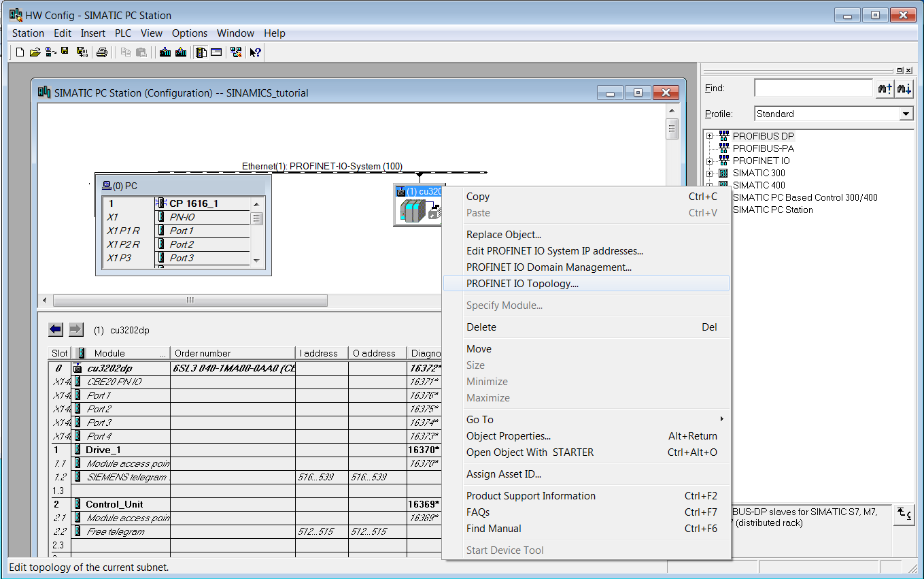Screen dimensions: 924x579
Task: Click the Find upward binoculars icon
Action: (x=885, y=88)
